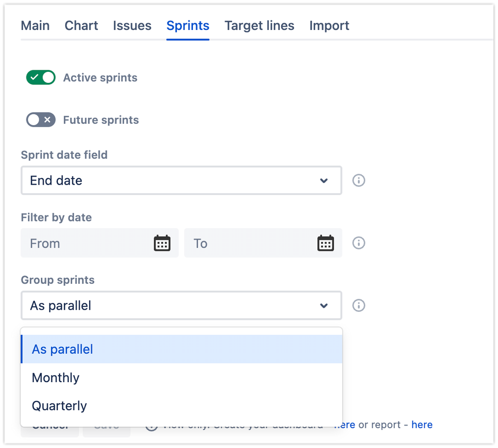Click info icon beside Sprint date field
498x448 pixels.
358,180
